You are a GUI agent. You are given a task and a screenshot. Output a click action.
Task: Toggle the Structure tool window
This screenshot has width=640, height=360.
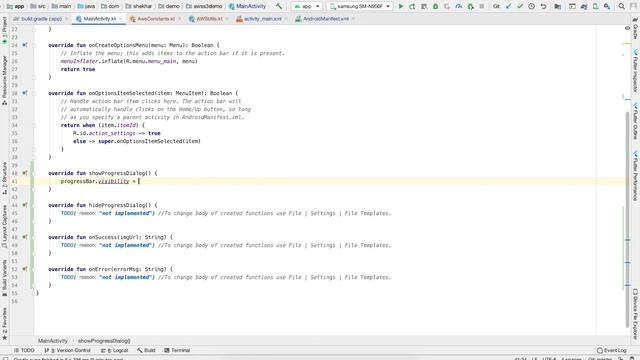click(x=4, y=178)
